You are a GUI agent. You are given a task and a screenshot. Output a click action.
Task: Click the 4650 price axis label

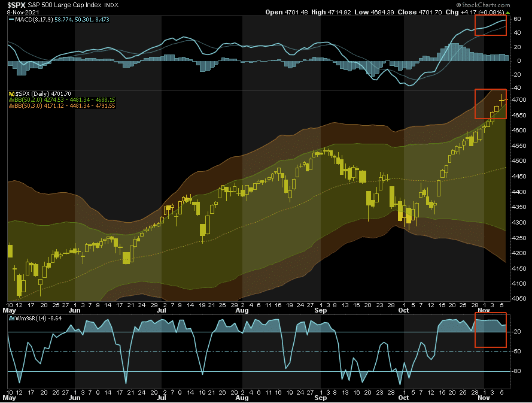[519, 116]
